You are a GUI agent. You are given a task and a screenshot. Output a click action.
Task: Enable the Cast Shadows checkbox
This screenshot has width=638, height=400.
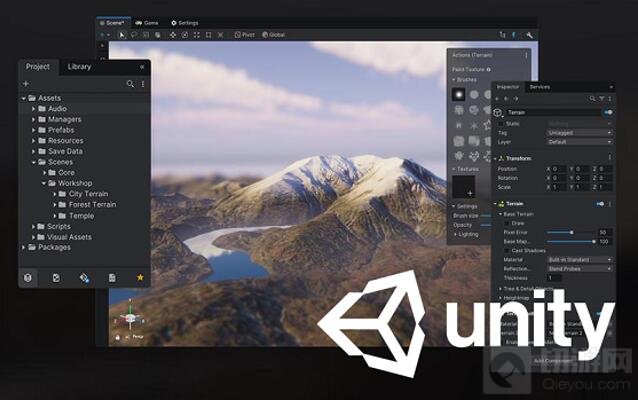508,250
